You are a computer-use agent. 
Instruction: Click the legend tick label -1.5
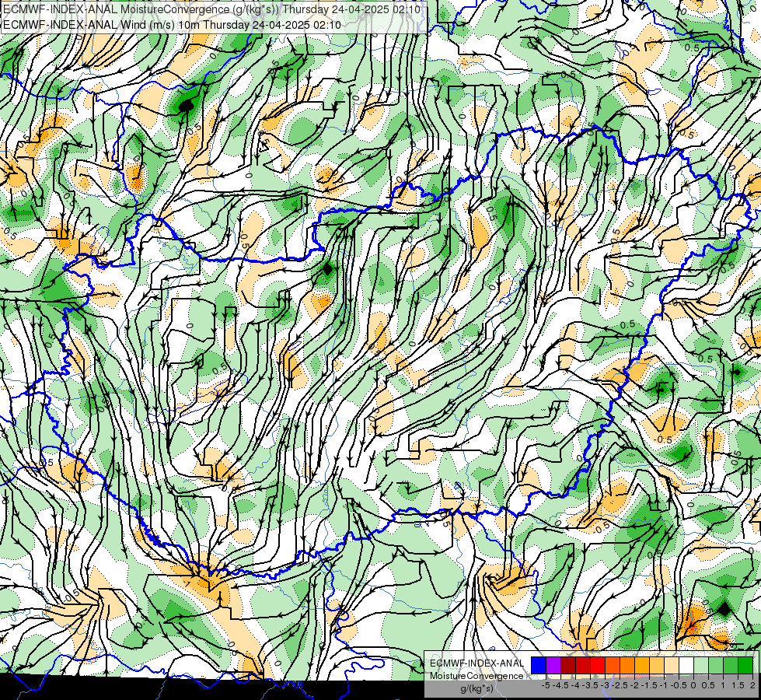tap(649, 685)
